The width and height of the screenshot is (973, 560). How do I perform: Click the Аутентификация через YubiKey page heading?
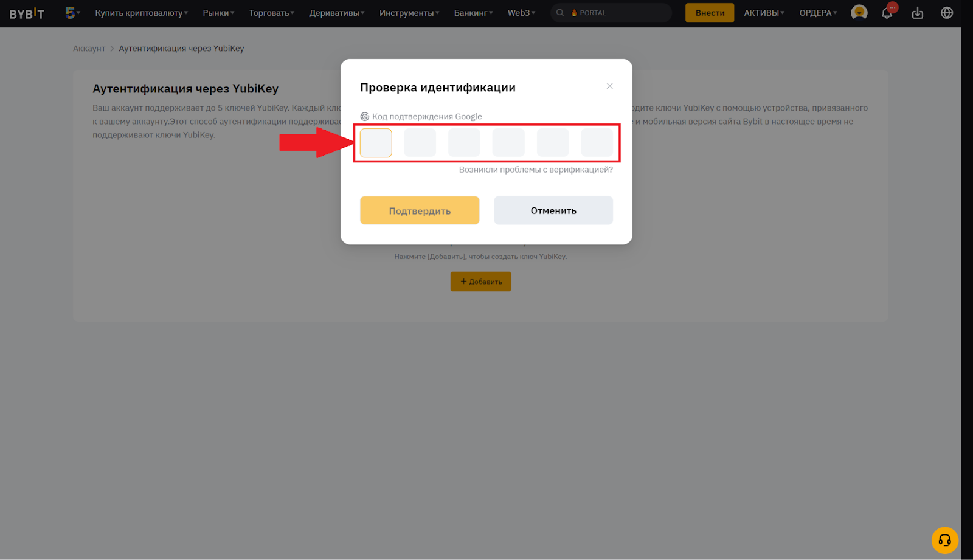[185, 89]
